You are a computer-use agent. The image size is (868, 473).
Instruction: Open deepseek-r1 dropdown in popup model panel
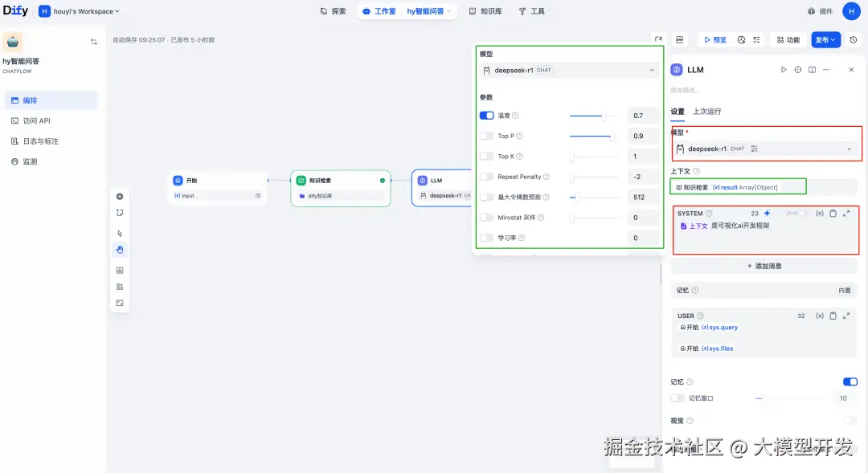tap(569, 70)
